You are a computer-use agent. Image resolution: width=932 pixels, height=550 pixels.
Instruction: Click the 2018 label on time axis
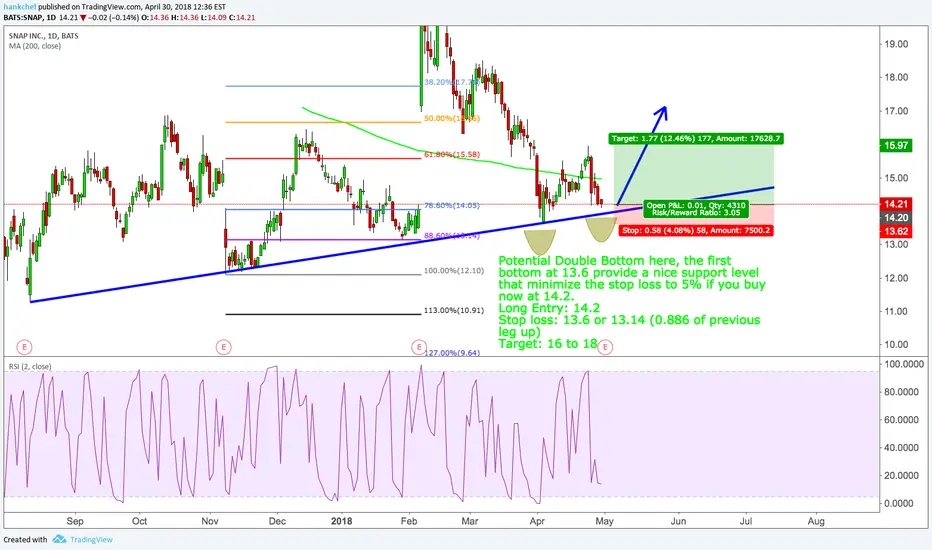pos(341,521)
